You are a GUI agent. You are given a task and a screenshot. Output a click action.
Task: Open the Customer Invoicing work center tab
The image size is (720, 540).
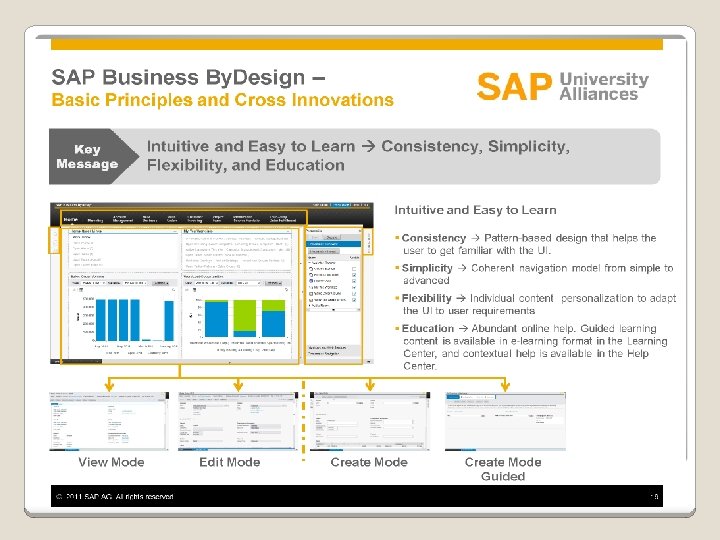(x=195, y=219)
